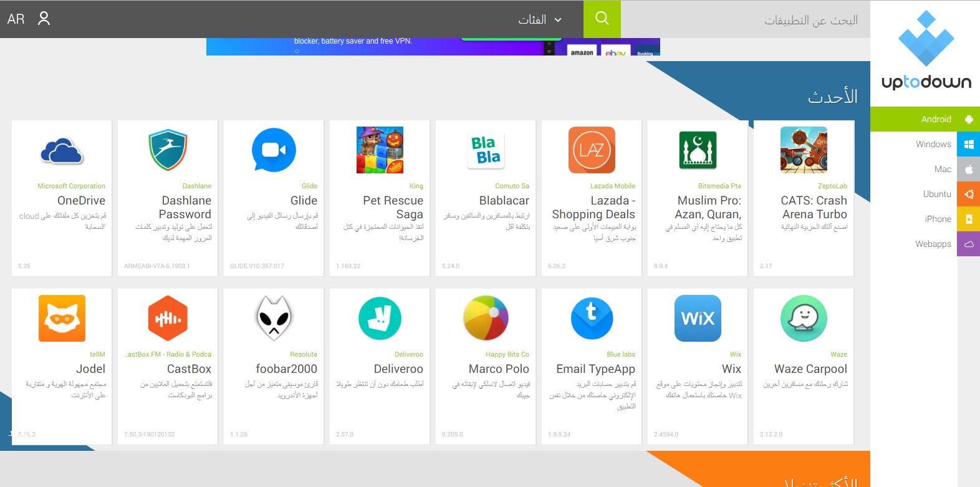Open the Pet Rescue Saga icon
Image resolution: width=980 pixels, height=487 pixels.
[x=380, y=150]
